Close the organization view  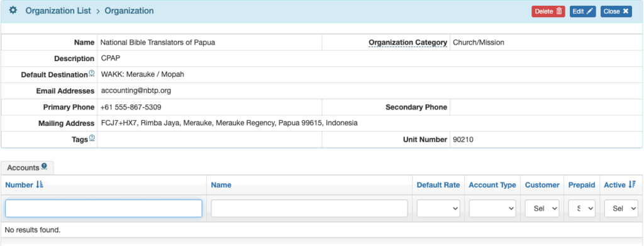[x=616, y=11]
